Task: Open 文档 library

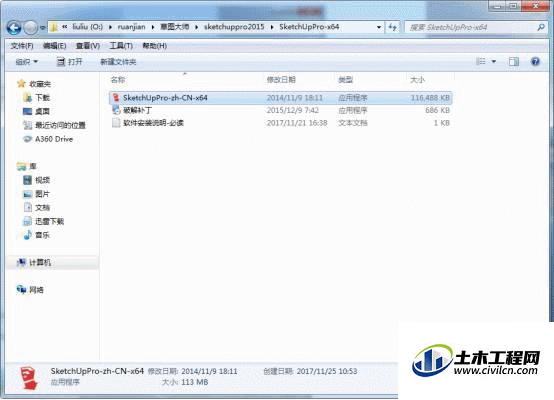Action: (x=37, y=207)
